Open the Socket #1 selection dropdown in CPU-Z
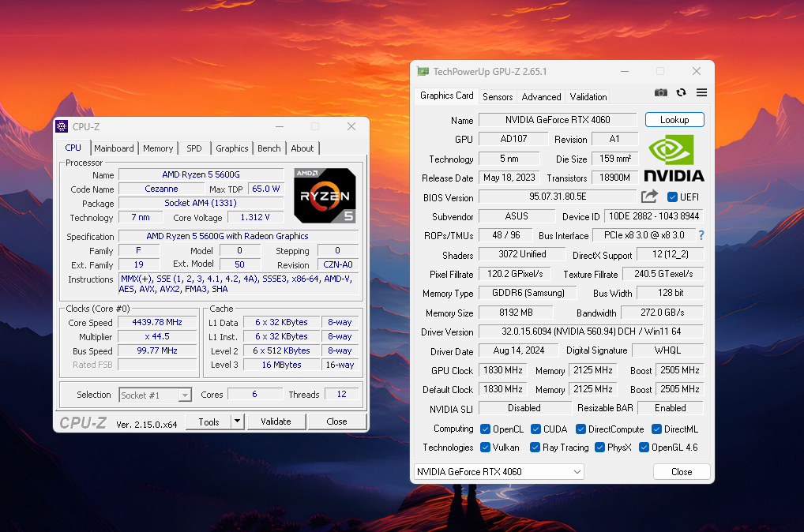The image size is (804, 532). pos(156,395)
